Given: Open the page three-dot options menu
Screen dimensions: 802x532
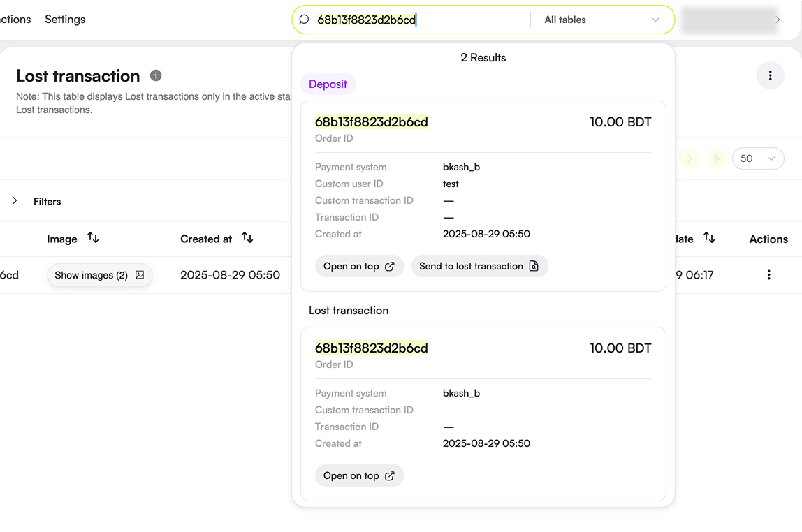Looking at the screenshot, I should [x=770, y=75].
